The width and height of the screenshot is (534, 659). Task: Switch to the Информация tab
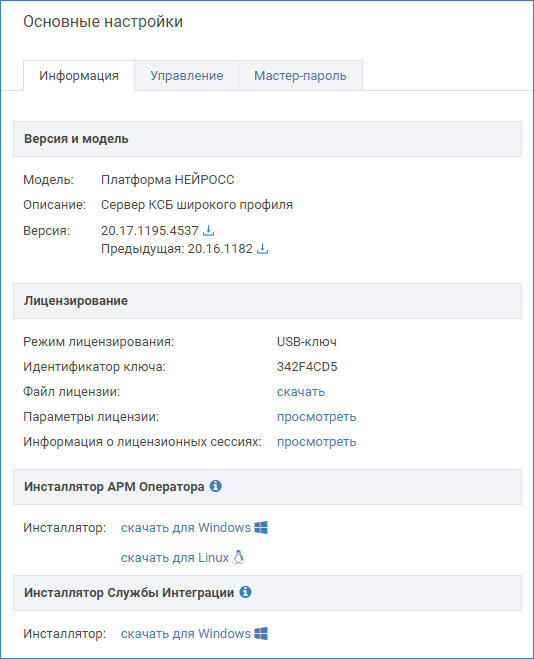click(x=79, y=76)
